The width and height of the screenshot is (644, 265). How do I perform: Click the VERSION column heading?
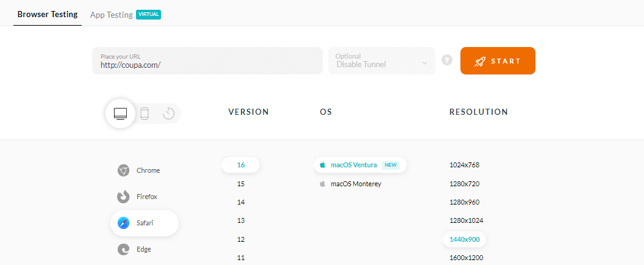click(x=248, y=112)
